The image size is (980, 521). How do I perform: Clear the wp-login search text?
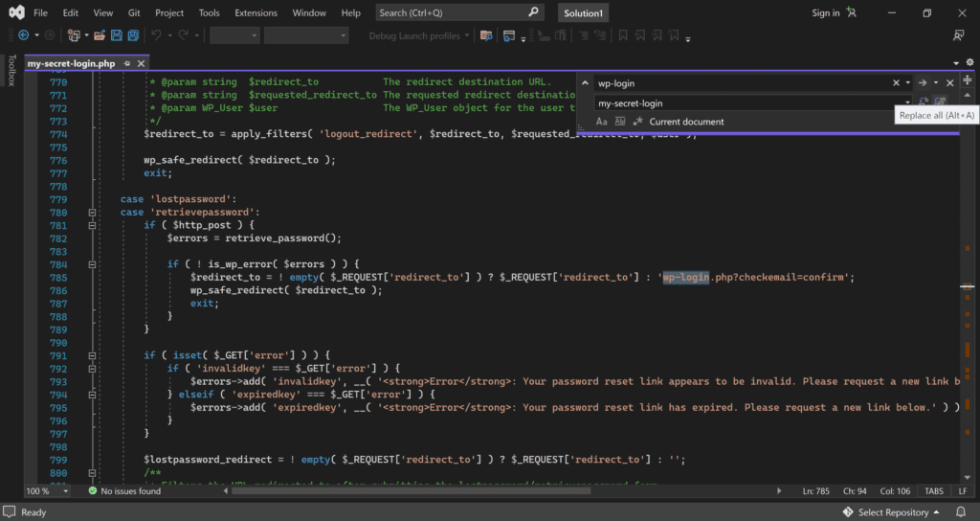896,82
